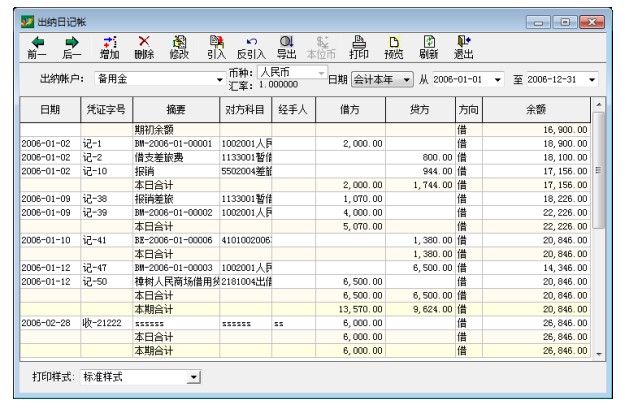Select the 借支差旅费 summary cell
Image resolution: width=629 pixels, height=405 pixels.
[176, 157]
